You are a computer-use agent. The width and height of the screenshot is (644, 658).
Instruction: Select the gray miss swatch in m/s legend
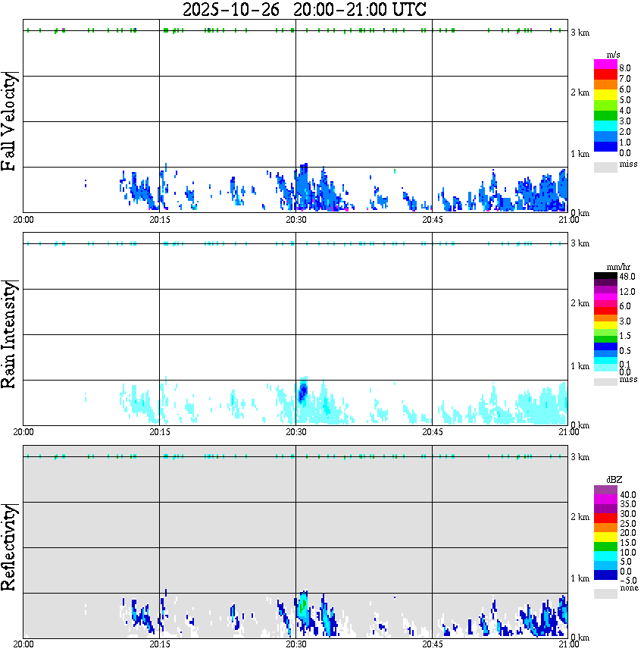coord(605,167)
